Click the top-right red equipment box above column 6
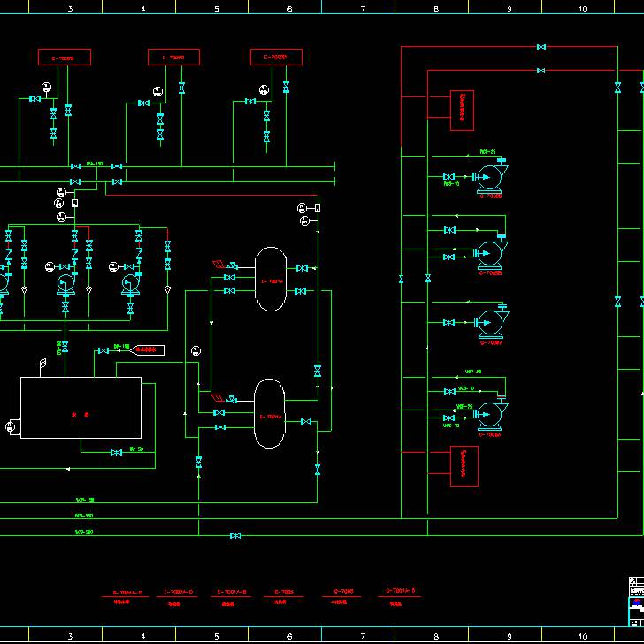644x644 pixels. (276, 57)
